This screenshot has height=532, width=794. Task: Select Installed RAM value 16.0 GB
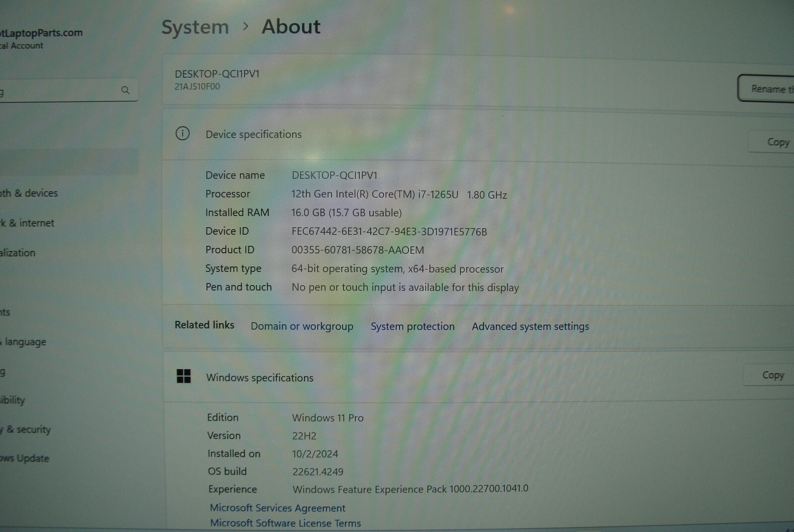pos(346,213)
